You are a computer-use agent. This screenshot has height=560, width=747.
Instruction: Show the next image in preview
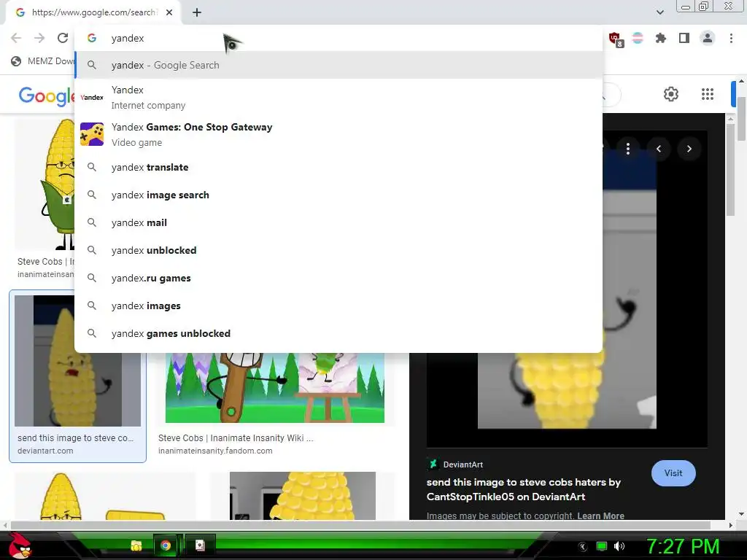click(689, 149)
